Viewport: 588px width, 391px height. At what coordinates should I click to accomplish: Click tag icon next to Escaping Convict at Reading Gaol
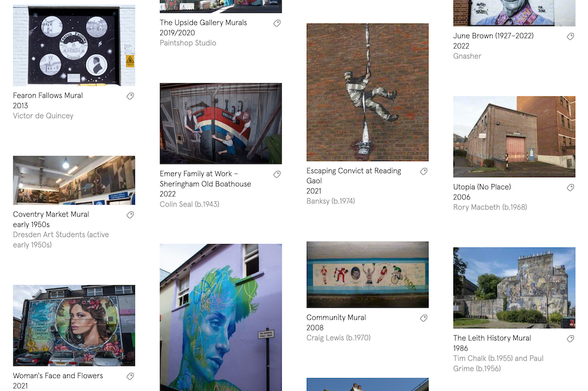coord(424,171)
